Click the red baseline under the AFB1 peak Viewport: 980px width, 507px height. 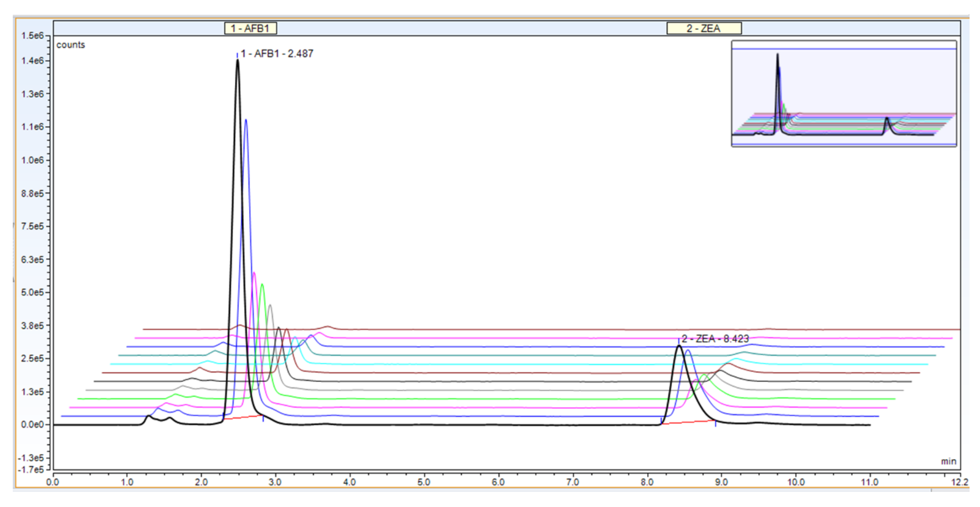[x=243, y=417]
